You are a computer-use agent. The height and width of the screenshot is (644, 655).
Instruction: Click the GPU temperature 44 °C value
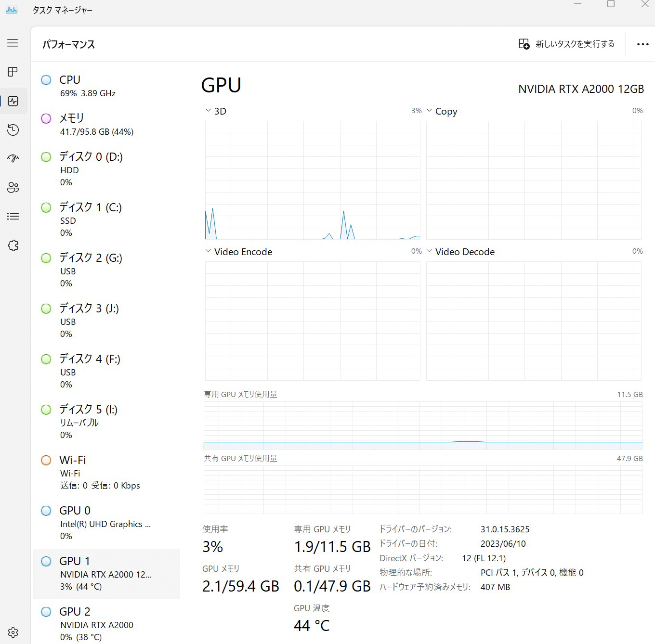coord(312,626)
